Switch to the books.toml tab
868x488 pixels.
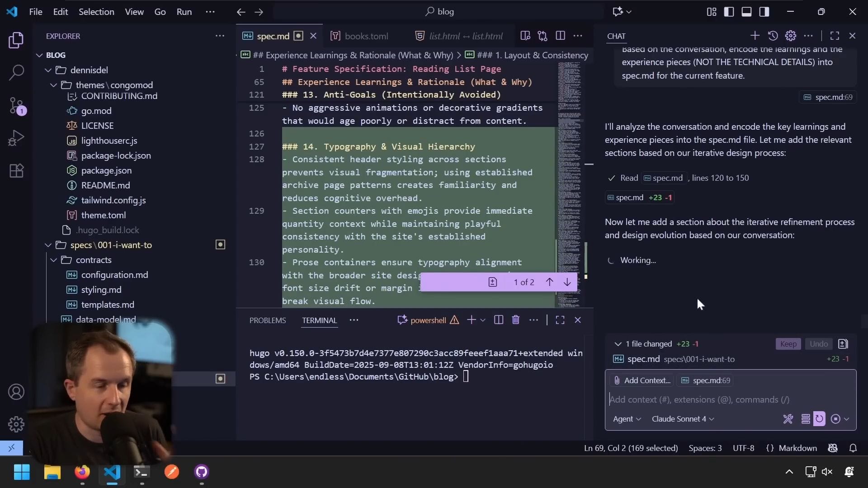(366, 36)
